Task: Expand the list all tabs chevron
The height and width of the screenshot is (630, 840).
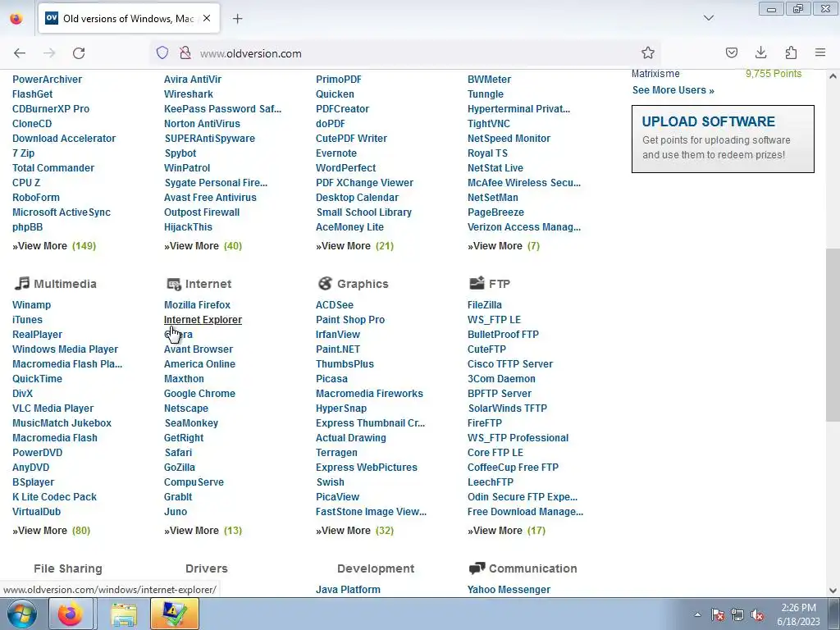Action: [x=708, y=18]
